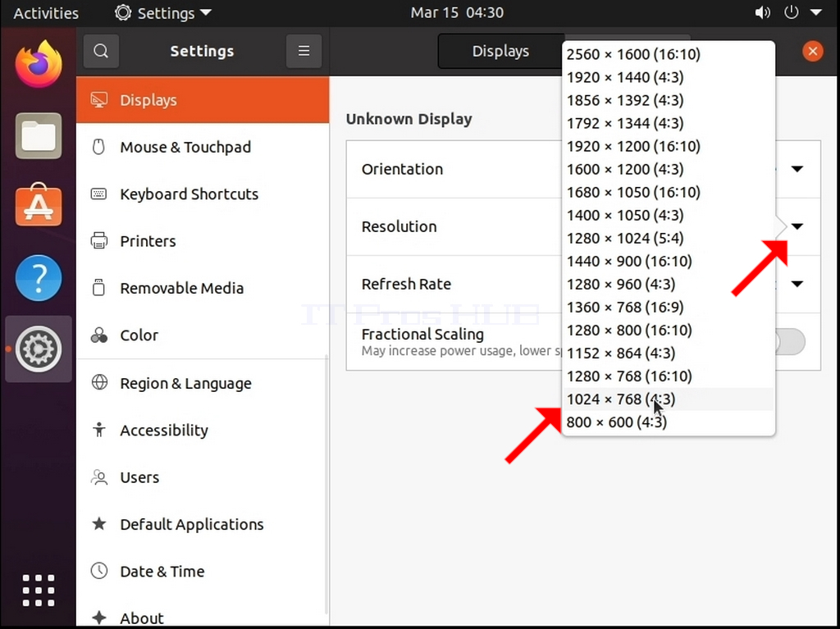Viewport: 840px width, 629px height.
Task: Click the Printers icon
Action: 99,240
